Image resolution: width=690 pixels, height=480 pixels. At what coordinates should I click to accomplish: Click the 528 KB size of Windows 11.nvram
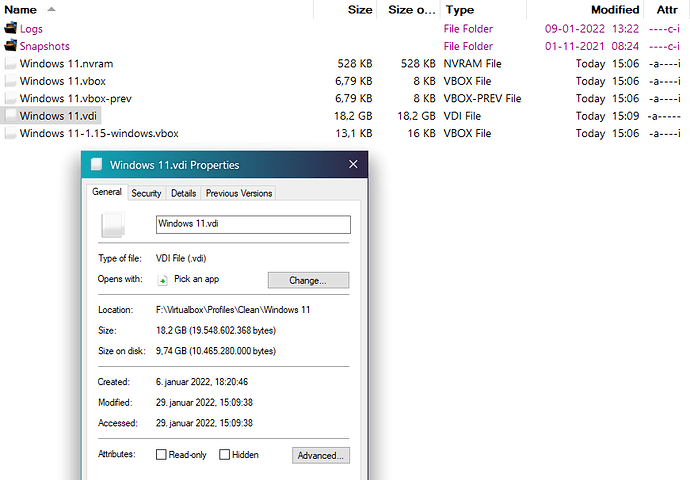(355, 63)
